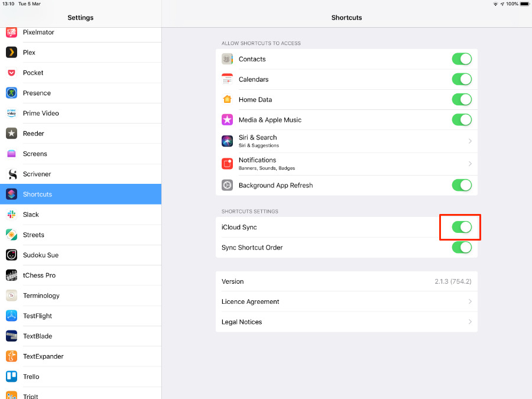Tap the Home Data house icon
The image size is (532, 399).
[228, 99]
